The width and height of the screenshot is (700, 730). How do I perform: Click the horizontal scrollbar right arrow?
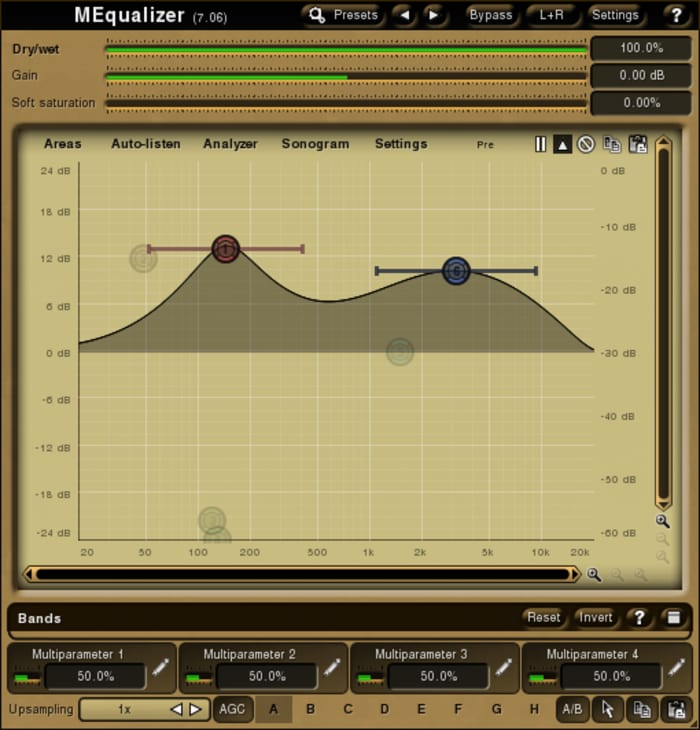pyautogui.click(x=576, y=575)
